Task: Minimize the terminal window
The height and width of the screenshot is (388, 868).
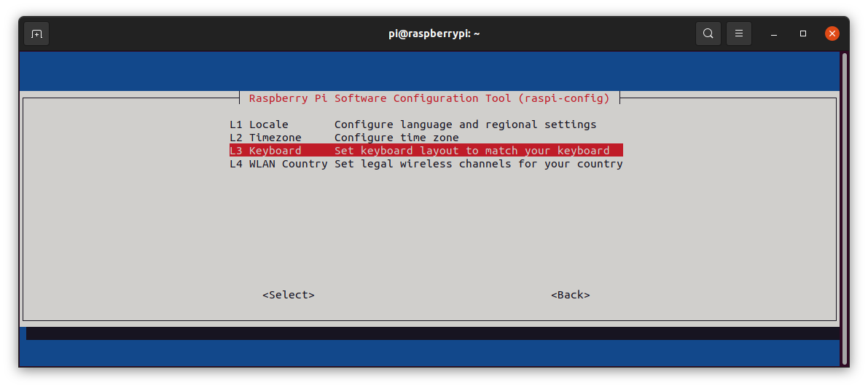Action: click(x=774, y=33)
